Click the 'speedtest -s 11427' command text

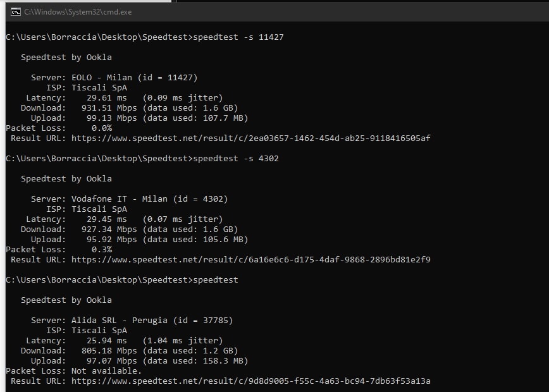point(238,37)
